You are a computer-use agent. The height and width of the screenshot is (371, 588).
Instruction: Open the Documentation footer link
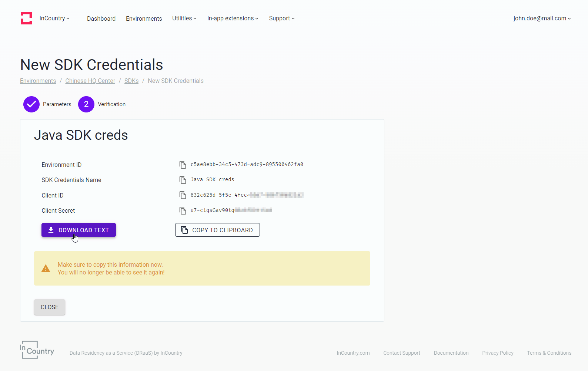[451, 353]
